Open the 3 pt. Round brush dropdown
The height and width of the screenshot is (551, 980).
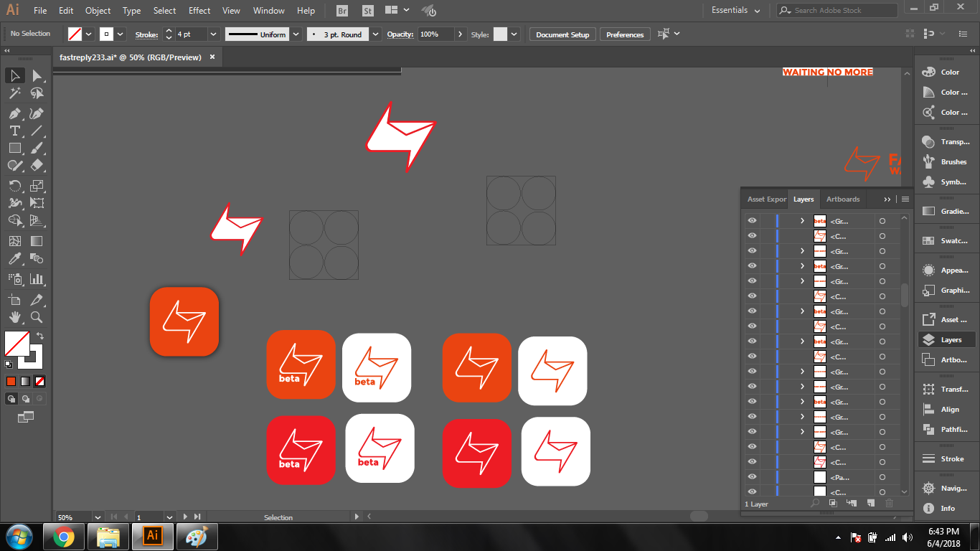376,34
